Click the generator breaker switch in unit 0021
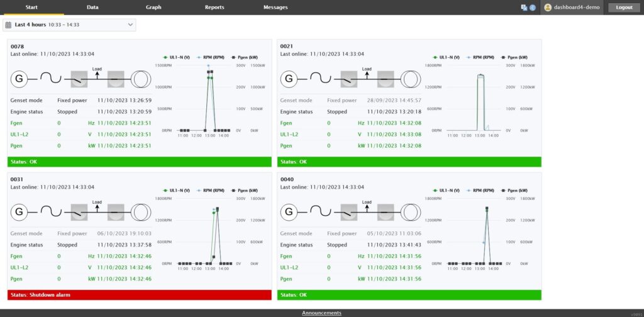 coord(348,79)
